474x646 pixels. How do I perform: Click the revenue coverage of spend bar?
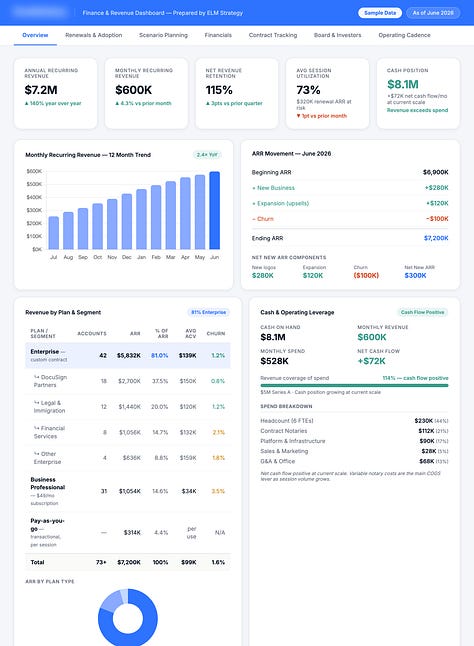pos(354,386)
